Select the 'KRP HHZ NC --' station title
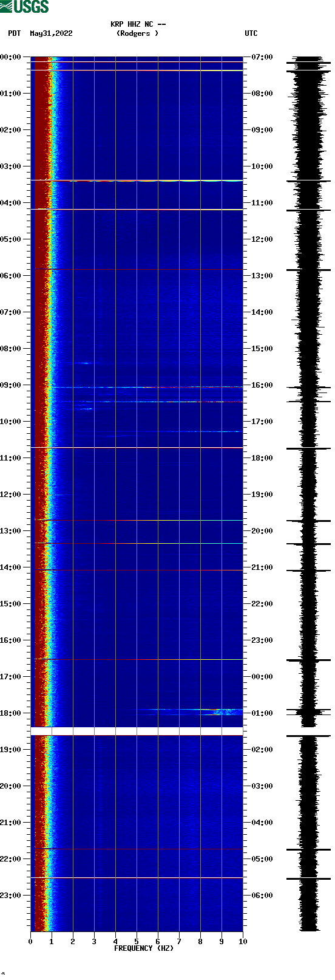This screenshot has width=335, height=980. click(x=138, y=24)
